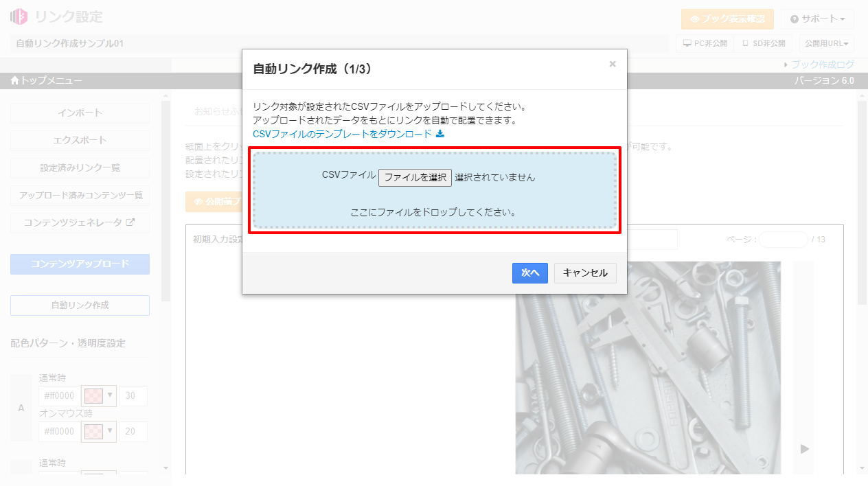This screenshot has width=868, height=486.
Task: Go to トップメニュー home icon
Action: pos(14,81)
